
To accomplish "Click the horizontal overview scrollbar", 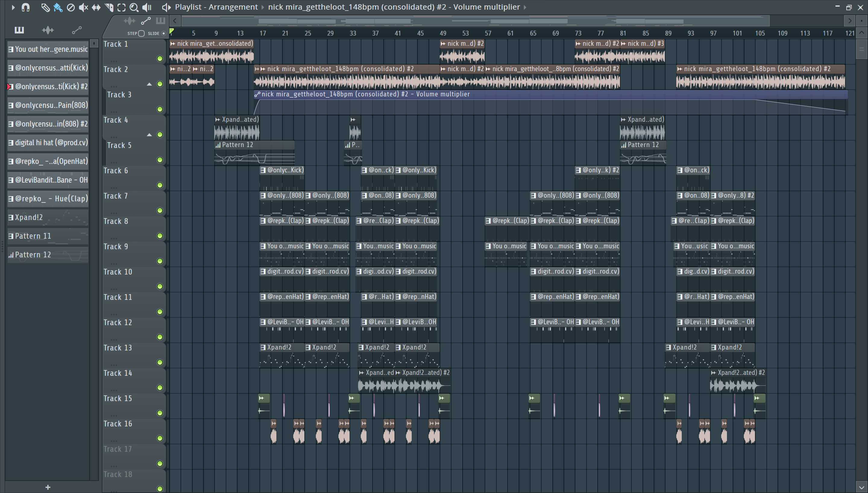I will click(x=476, y=21).
